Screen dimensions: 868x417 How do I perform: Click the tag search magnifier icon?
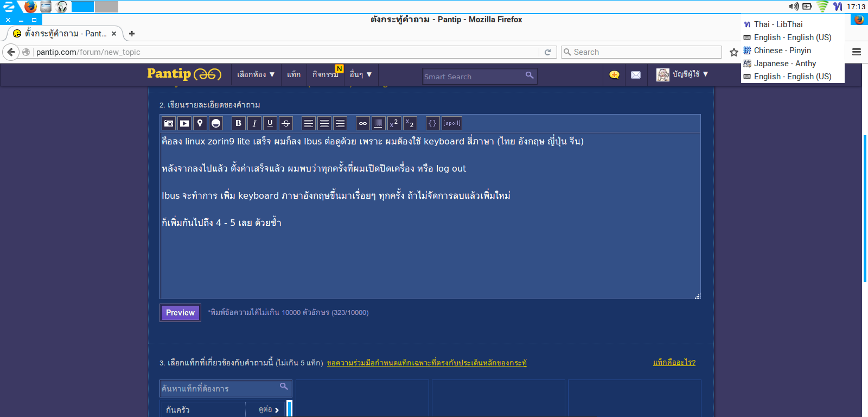(284, 387)
